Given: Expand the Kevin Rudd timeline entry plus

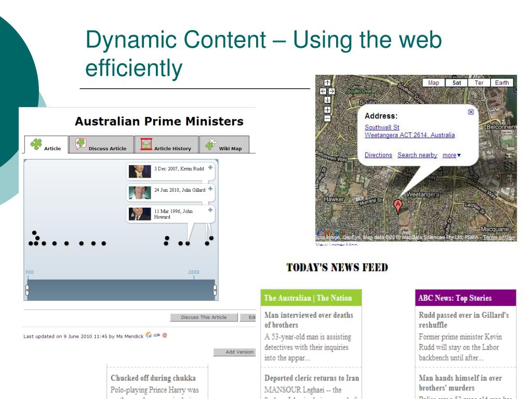Looking at the screenshot, I should pyautogui.click(x=210, y=167).
